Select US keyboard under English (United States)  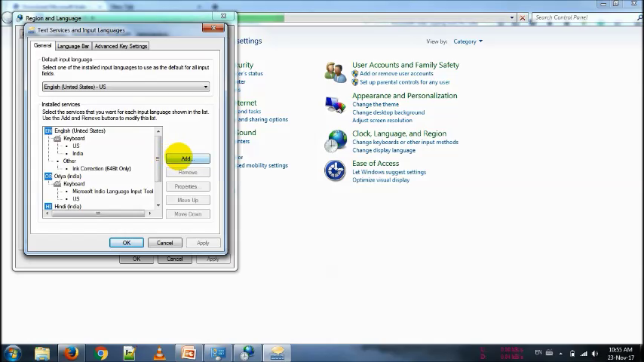coord(76,146)
